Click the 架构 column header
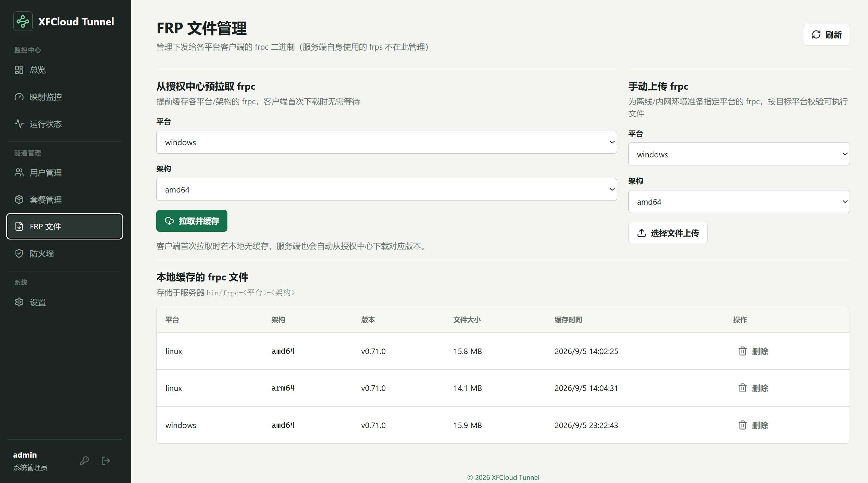The image size is (868, 483). [278, 320]
